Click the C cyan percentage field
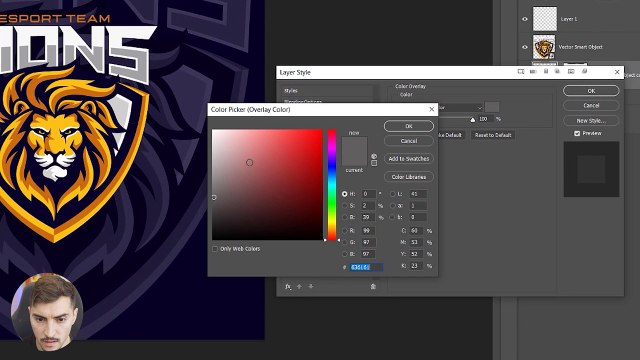Viewport: 640px width, 360px height. (x=416, y=231)
